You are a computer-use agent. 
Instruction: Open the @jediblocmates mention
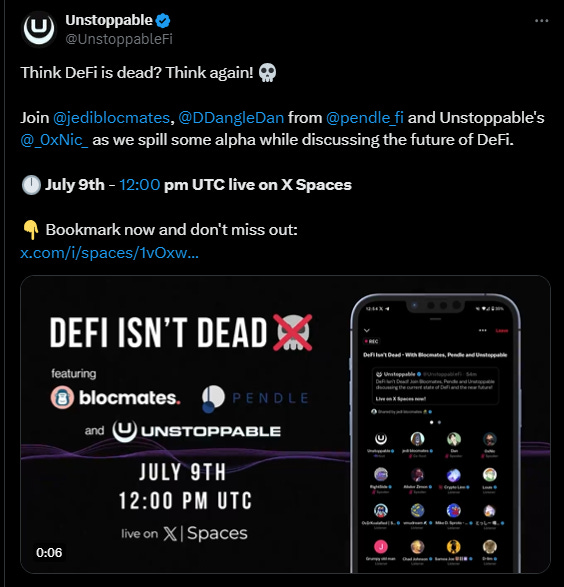[x=112, y=118]
